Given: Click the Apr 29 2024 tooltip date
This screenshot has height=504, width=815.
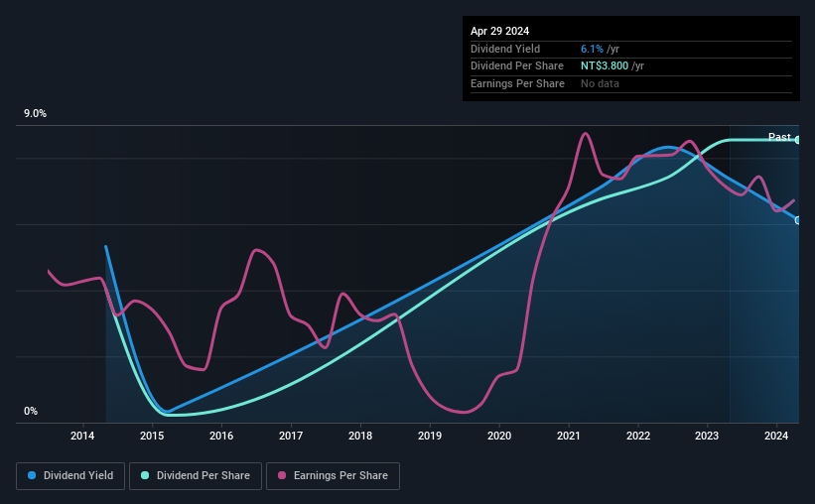Looking at the screenshot, I should [x=499, y=31].
